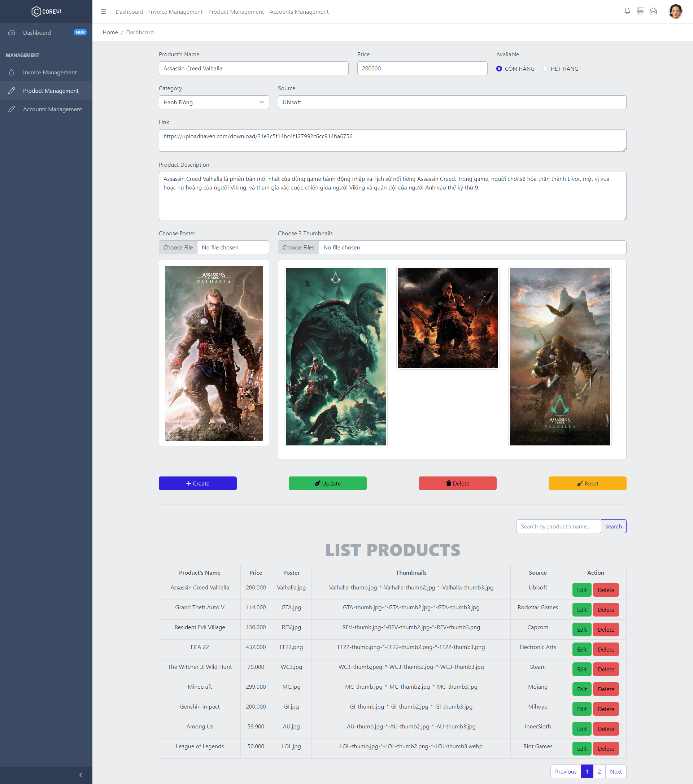Open the task list icon in the header
This screenshot has height=784, width=693.
coord(640,11)
